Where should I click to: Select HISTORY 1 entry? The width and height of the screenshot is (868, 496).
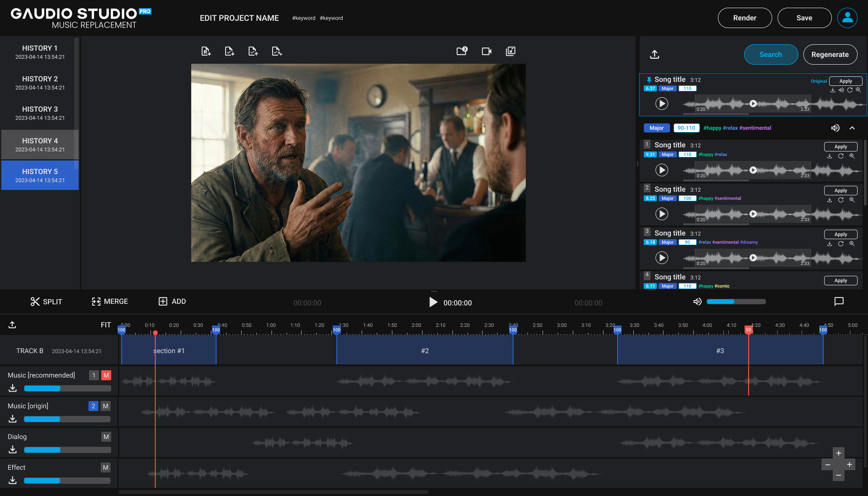pos(40,52)
